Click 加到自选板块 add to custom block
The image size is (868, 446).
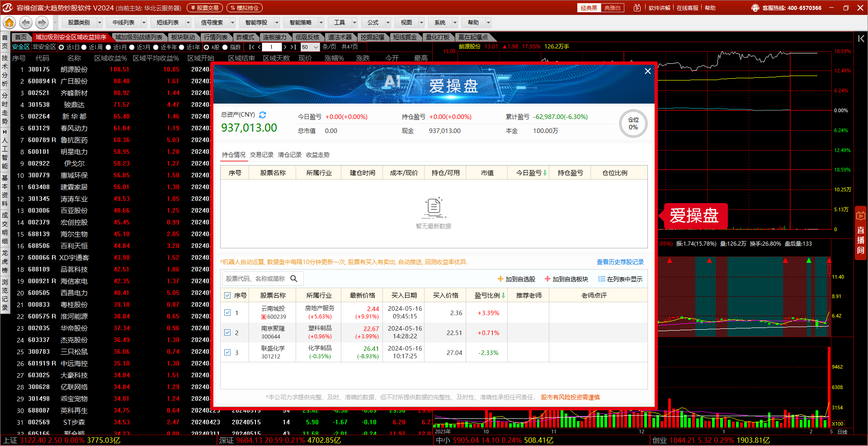[566, 279]
